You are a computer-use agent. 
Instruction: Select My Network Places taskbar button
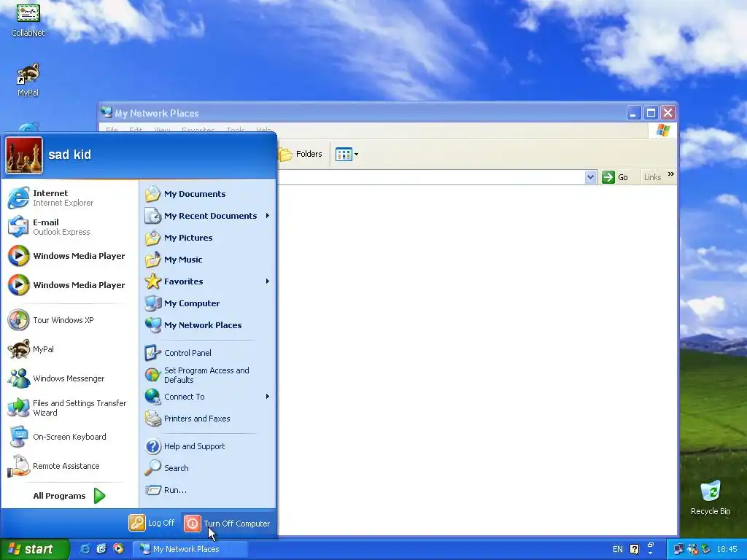(190, 549)
